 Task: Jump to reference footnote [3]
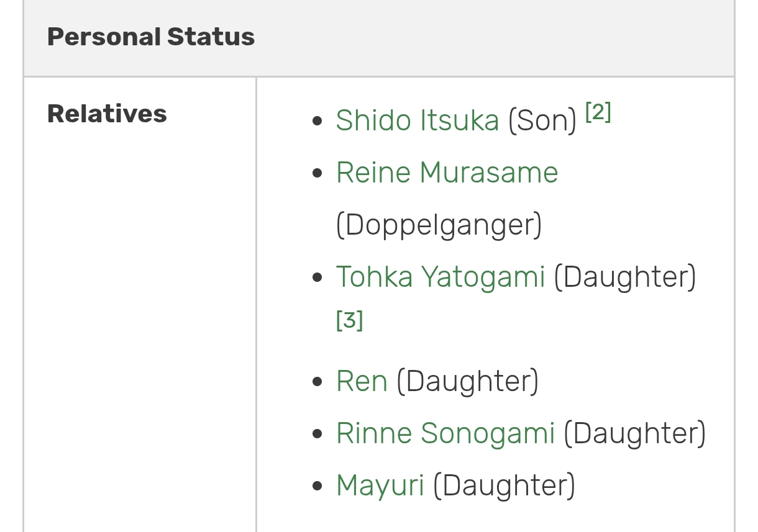[349, 320]
